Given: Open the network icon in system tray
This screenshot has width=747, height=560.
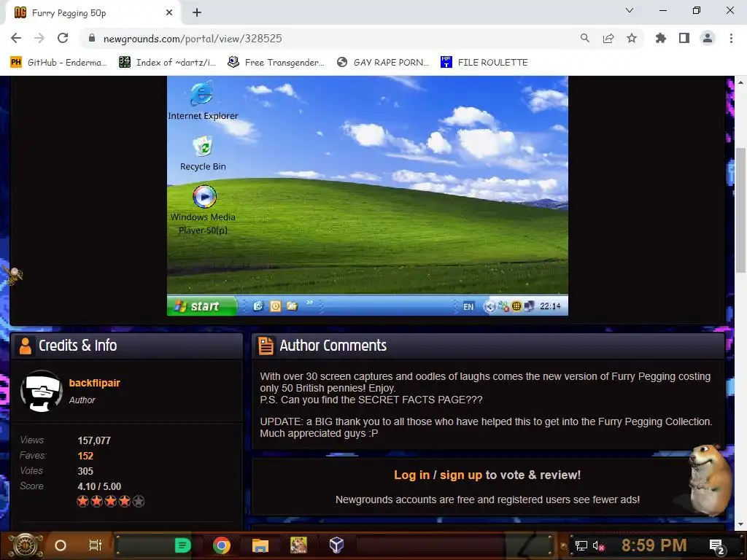Looking at the screenshot, I should 581,545.
